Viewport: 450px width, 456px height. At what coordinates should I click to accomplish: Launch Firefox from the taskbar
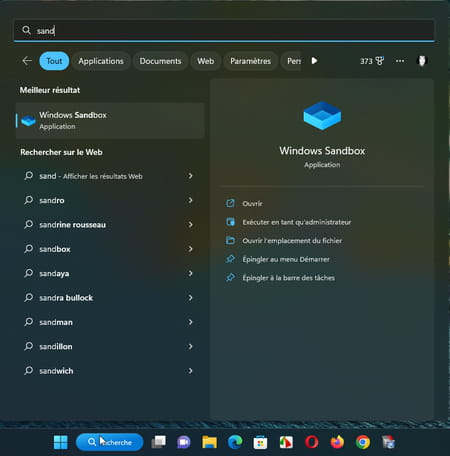pos(337,442)
